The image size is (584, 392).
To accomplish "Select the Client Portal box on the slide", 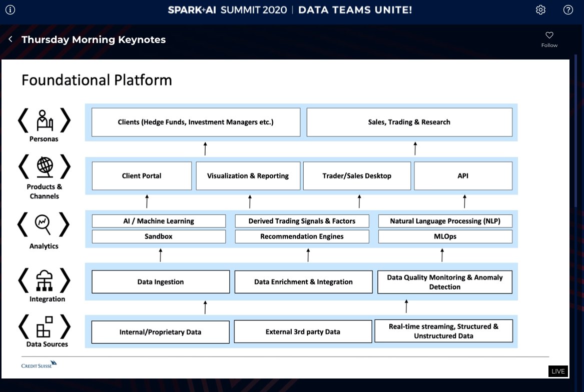I will click(x=142, y=175).
